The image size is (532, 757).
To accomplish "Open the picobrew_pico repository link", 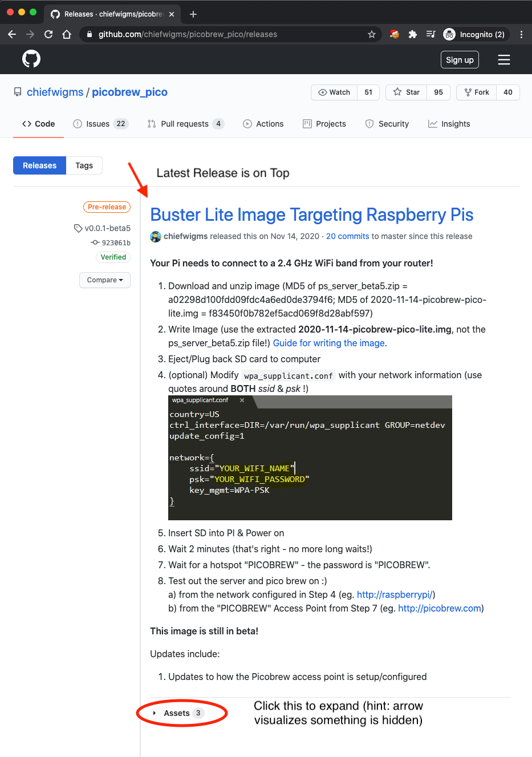I will click(129, 92).
